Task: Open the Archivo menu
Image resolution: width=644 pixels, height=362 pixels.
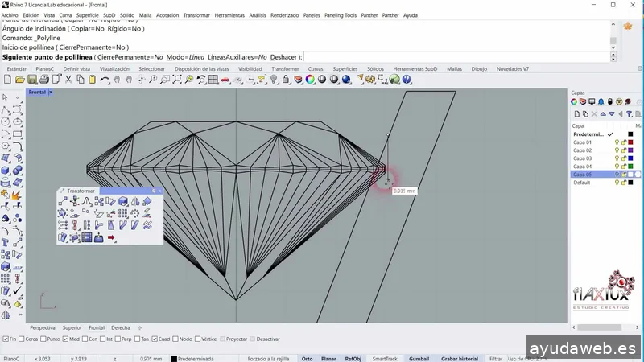Action: [x=10, y=15]
